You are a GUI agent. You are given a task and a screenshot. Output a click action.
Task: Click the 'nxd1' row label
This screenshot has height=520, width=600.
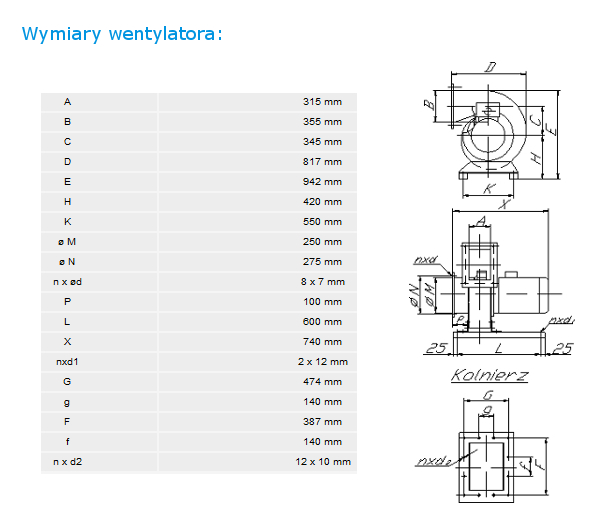click(x=67, y=362)
